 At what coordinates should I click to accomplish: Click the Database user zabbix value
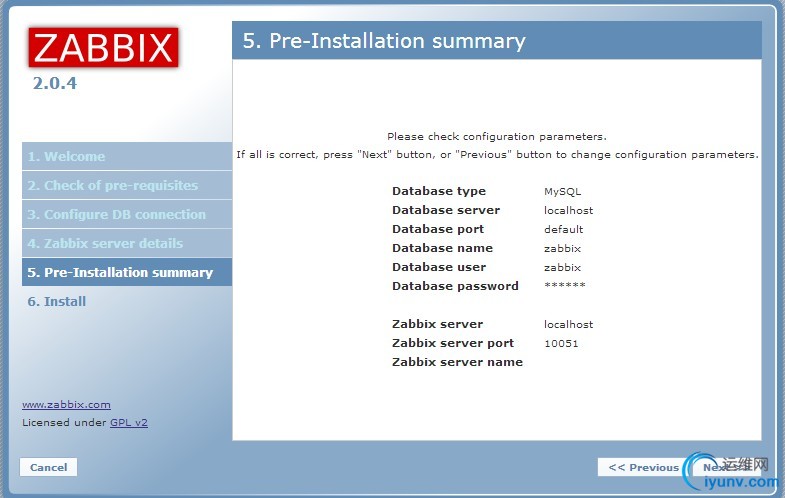(562, 267)
